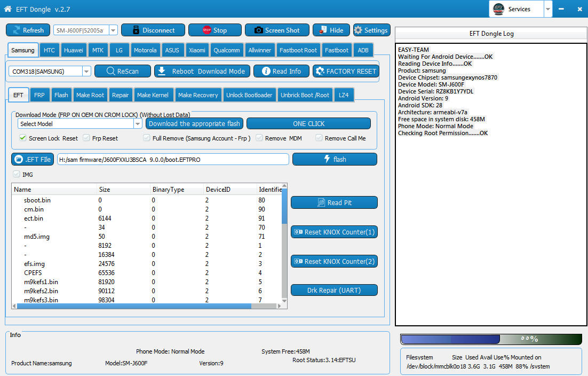Toggle the IMG checkbox
The height and width of the screenshot is (376, 588).
[16, 174]
